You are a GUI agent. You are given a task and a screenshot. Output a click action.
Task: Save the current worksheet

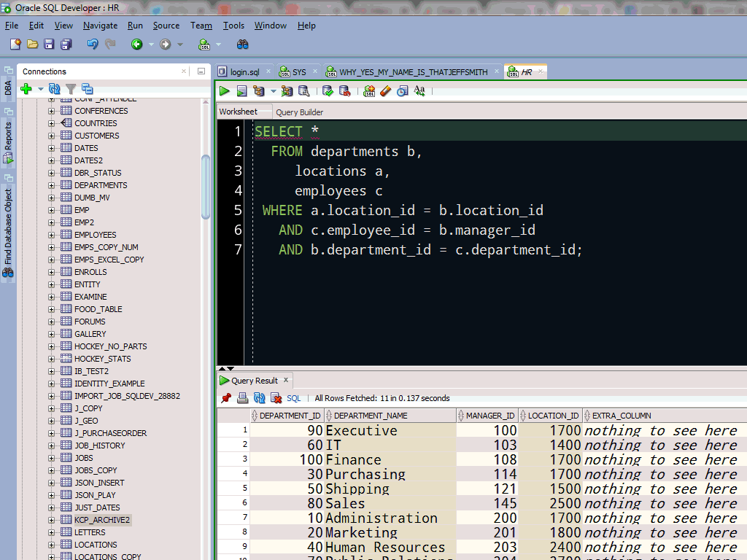(x=49, y=44)
